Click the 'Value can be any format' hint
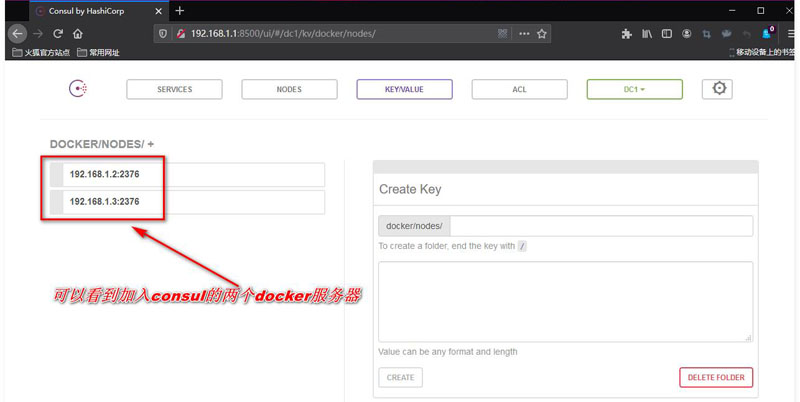The height and width of the screenshot is (402, 800). point(448,352)
